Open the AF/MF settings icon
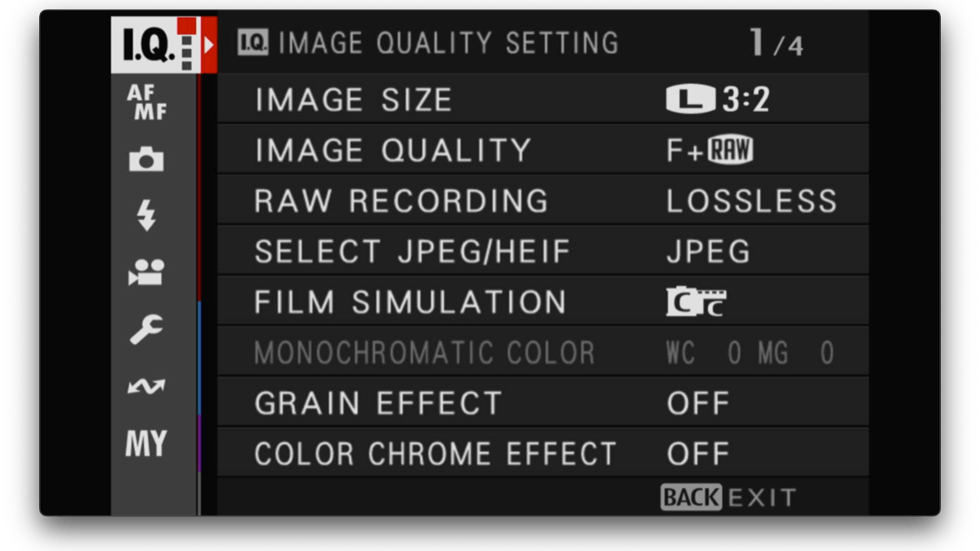The image size is (980, 551). click(148, 103)
